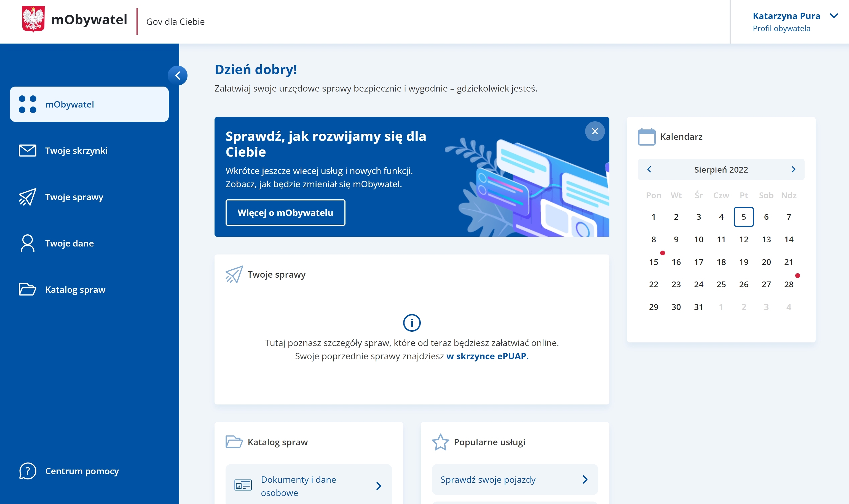The image size is (849, 504).
Task: Click the envelope icon for Twoje skrzynki
Action: click(x=28, y=151)
